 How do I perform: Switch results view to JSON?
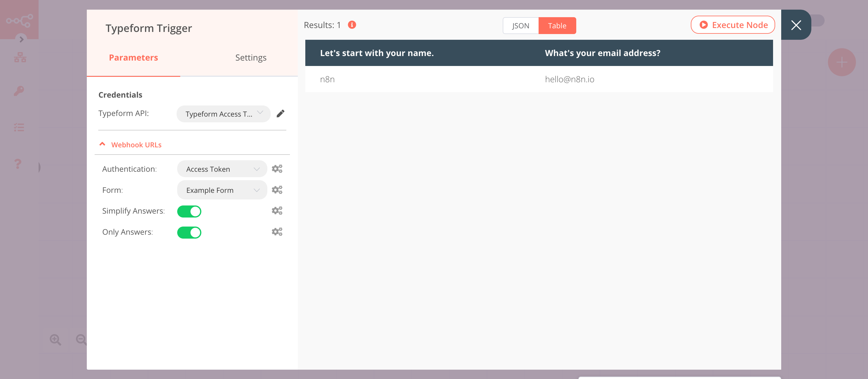click(520, 25)
